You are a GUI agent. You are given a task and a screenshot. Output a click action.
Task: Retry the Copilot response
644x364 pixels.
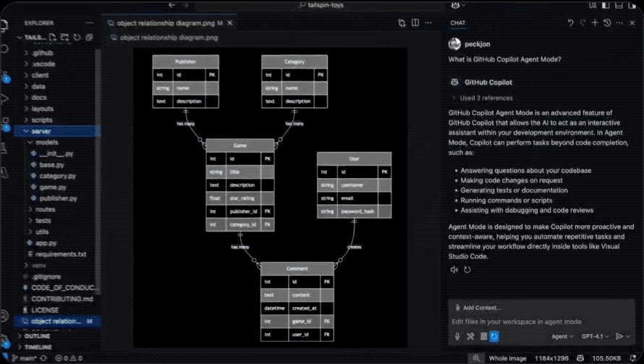[467, 270]
